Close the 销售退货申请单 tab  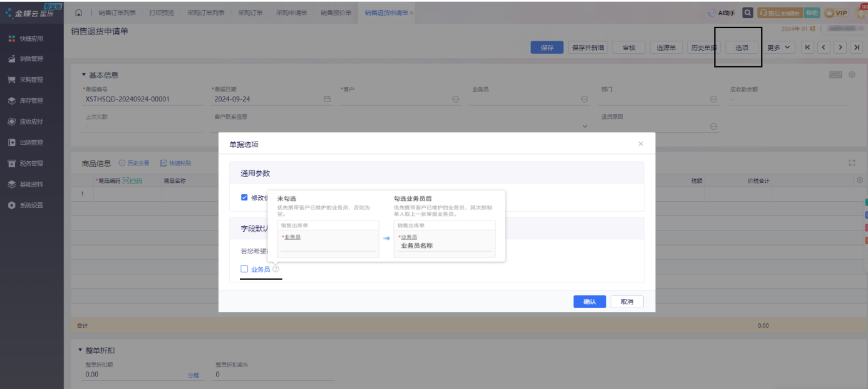pyautogui.click(x=411, y=13)
